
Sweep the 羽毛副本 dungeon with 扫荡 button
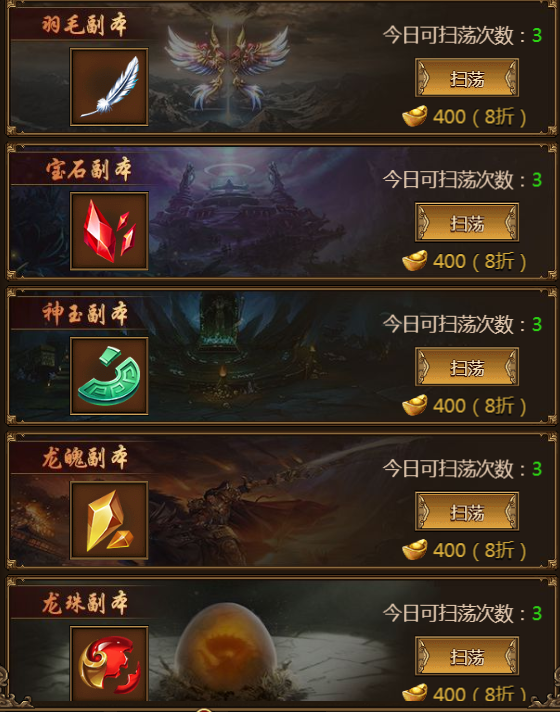pos(467,78)
